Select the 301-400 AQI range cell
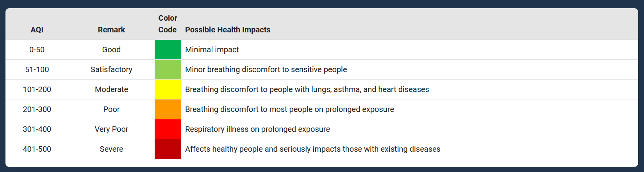This screenshot has width=644, height=172. 37,129
